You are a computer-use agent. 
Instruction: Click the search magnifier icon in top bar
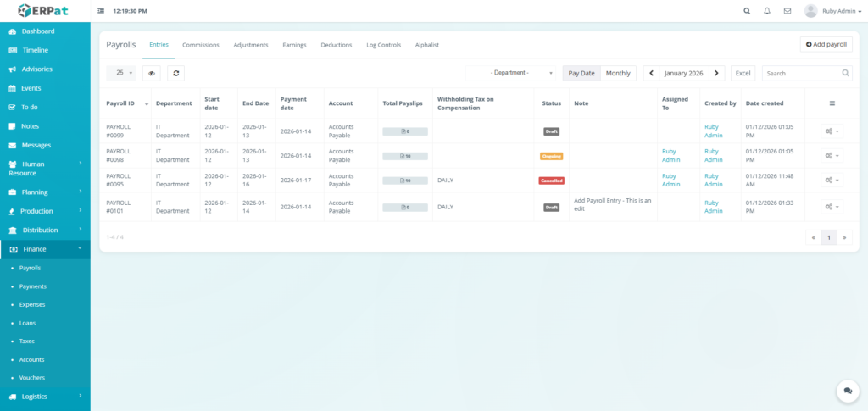click(746, 11)
